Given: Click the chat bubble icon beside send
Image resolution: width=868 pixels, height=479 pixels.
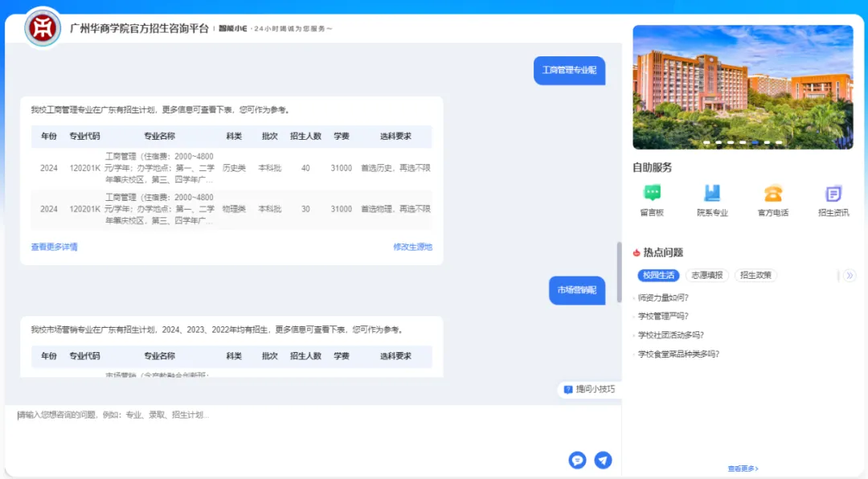Looking at the screenshot, I should (576, 460).
